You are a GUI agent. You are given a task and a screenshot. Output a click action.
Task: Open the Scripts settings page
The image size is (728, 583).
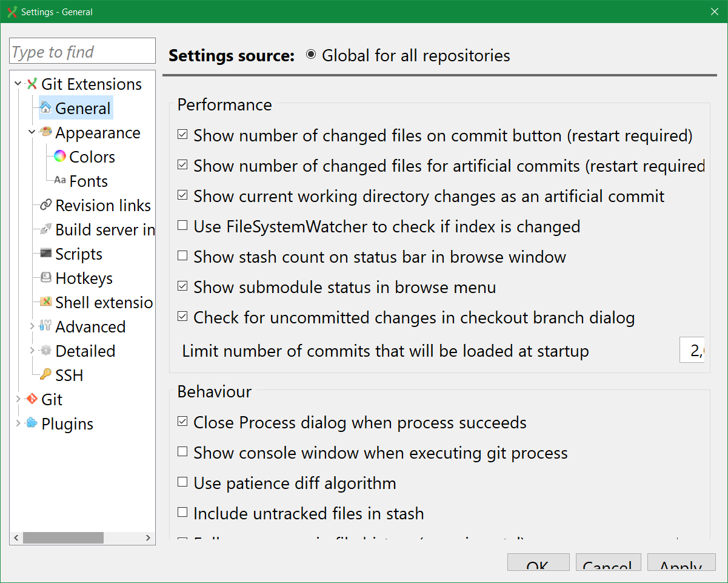click(x=79, y=254)
